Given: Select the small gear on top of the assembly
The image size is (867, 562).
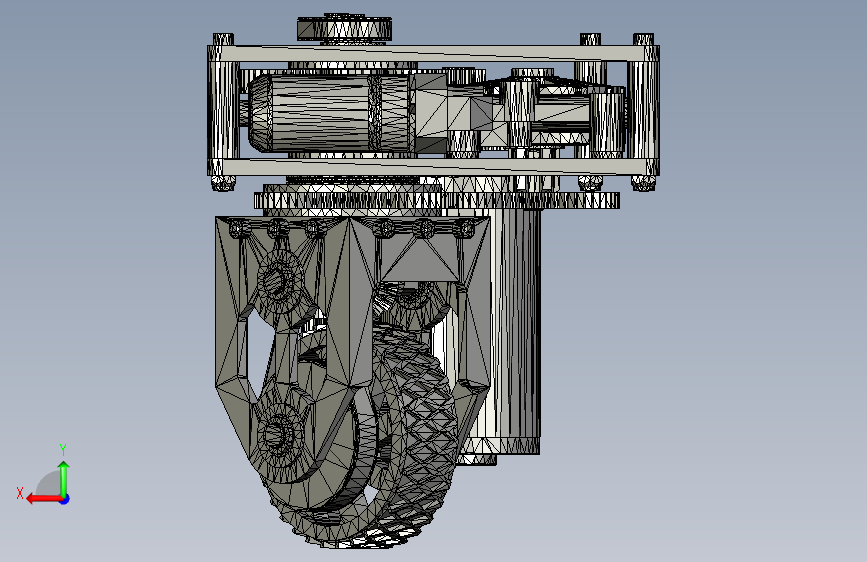Looking at the screenshot, I should tap(344, 29).
